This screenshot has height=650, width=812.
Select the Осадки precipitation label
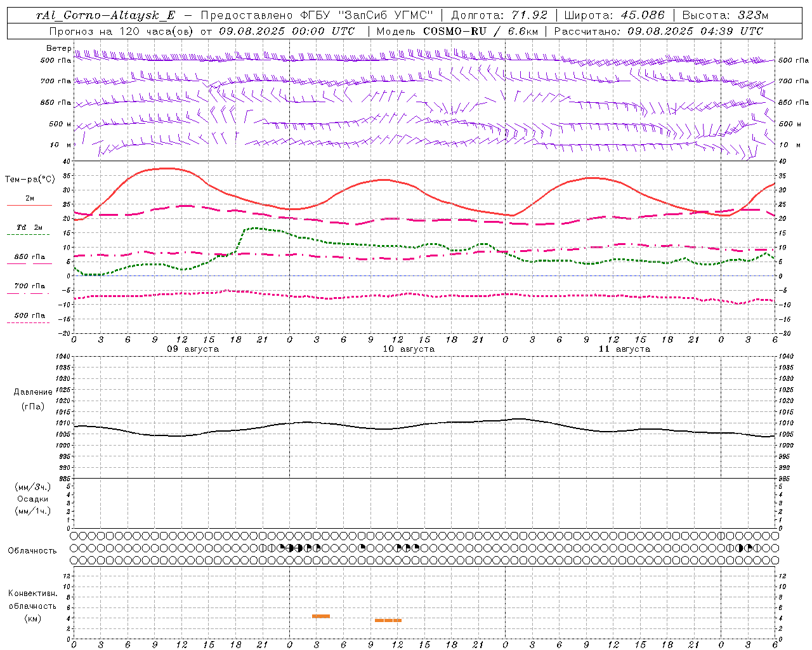[x=33, y=499]
